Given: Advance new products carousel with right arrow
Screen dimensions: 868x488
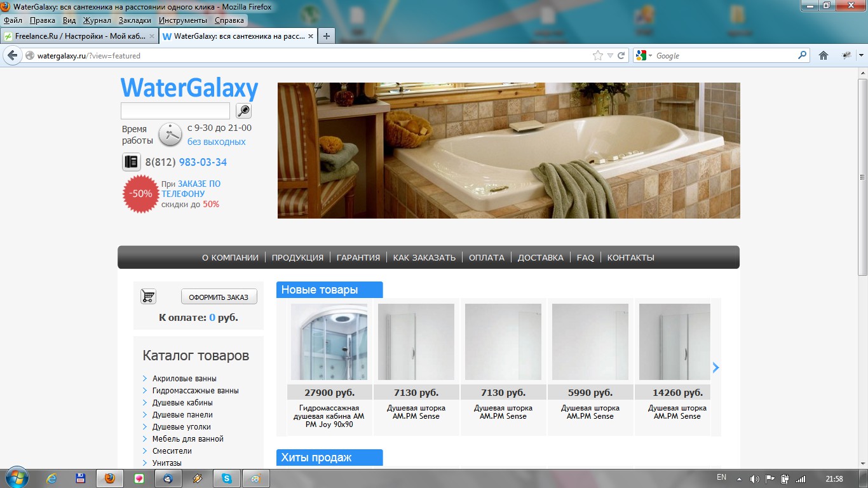Looking at the screenshot, I should click(716, 367).
